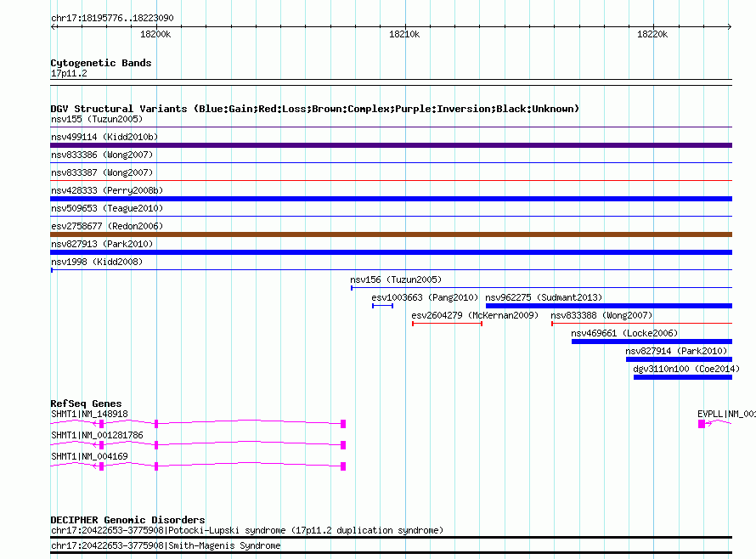
Task: Click the nsv833388 (Wong2007) label
Action: click(x=601, y=315)
